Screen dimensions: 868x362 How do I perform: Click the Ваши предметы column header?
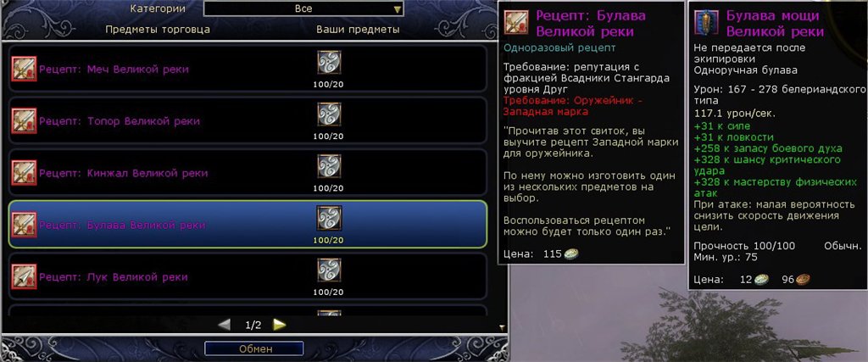359,30
